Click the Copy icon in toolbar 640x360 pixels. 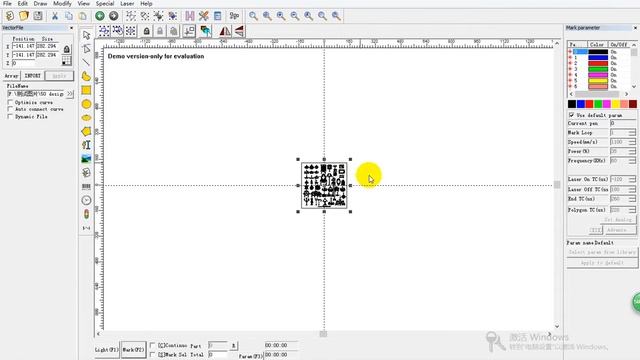tap(69, 16)
